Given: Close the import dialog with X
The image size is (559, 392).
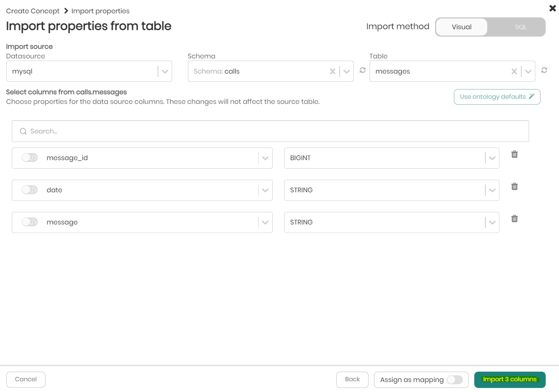Looking at the screenshot, I should click(552, 8).
